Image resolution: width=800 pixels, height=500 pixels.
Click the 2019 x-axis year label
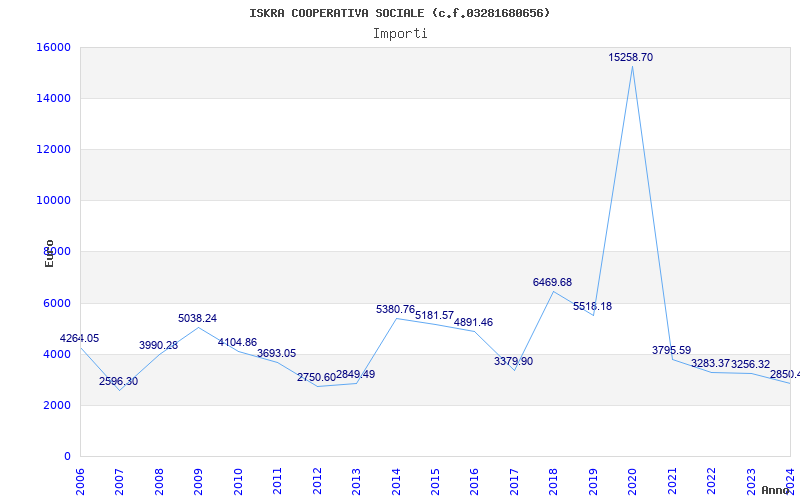coord(593,482)
